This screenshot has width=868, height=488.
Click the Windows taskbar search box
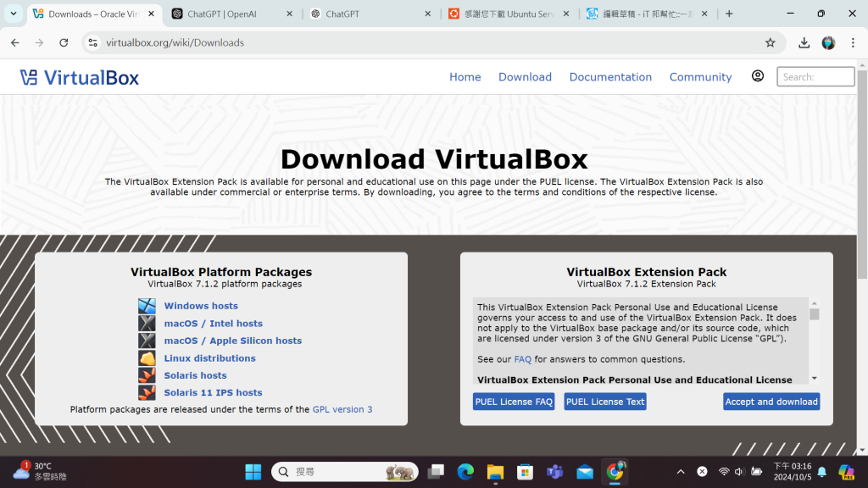pyautogui.click(x=345, y=472)
